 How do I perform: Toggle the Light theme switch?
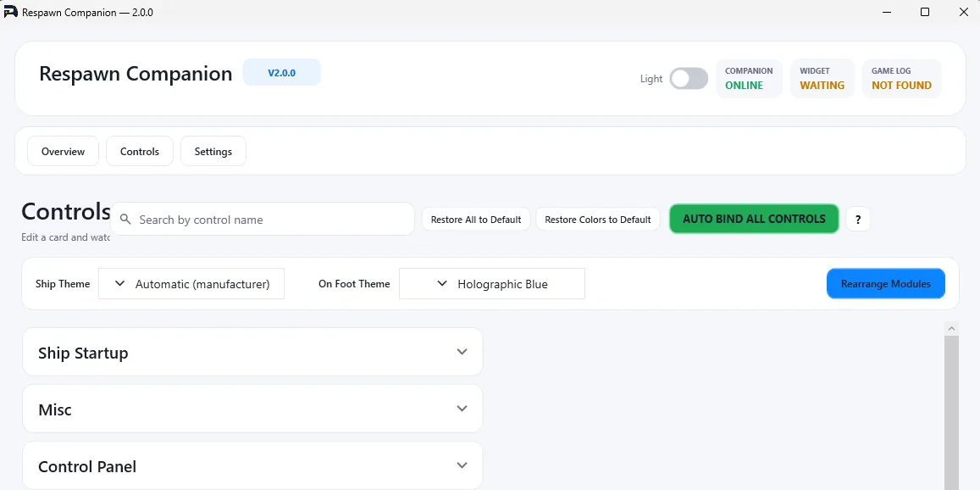(x=689, y=79)
